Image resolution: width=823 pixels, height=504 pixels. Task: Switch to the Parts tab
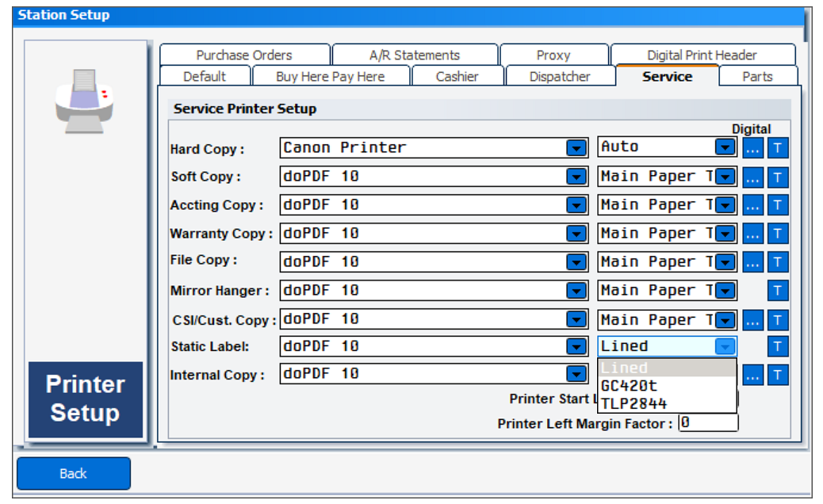click(758, 77)
